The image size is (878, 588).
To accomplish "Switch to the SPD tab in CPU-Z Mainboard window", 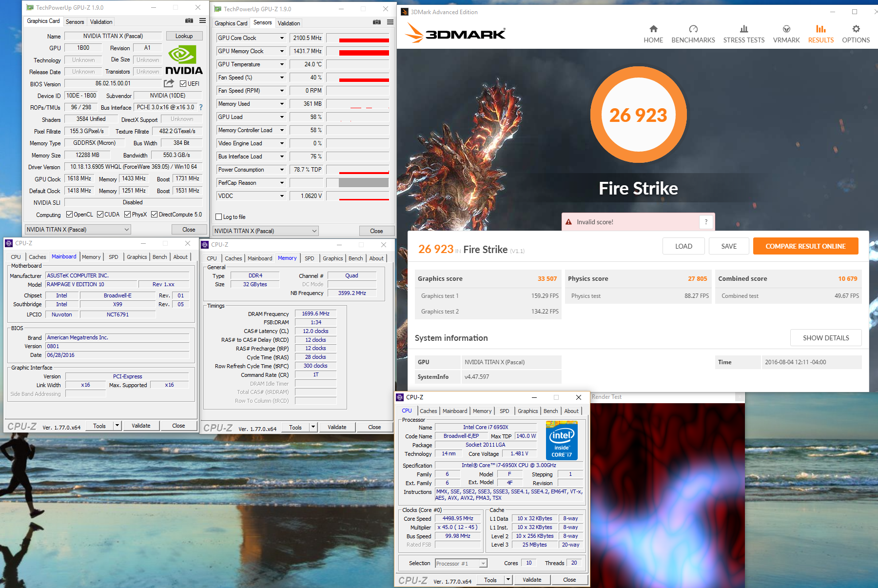I will (x=113, y=257).
